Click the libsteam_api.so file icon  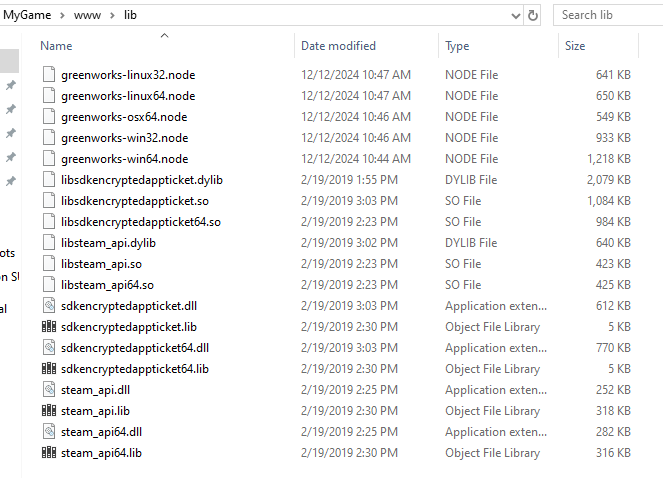click(49, 264)
